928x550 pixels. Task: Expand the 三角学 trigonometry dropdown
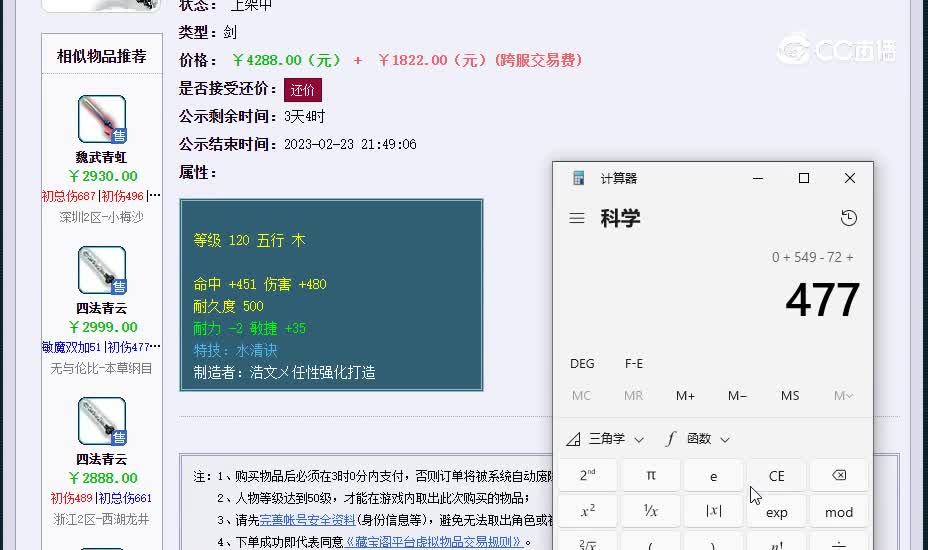tap(605, 439)
